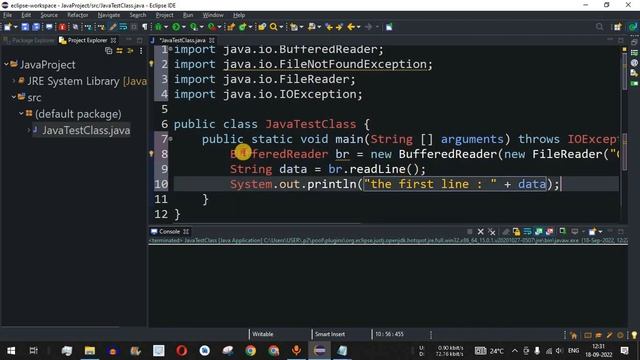This screenshot has height=360, width=640.
Task: Click the yellow Back navigation arrow
Action: click(x=351, y=27)
